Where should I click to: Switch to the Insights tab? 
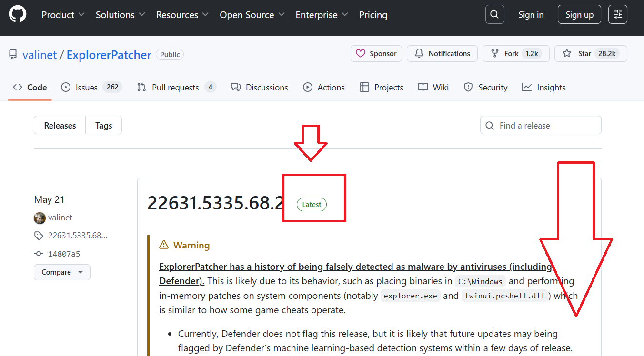click(544, 88)
